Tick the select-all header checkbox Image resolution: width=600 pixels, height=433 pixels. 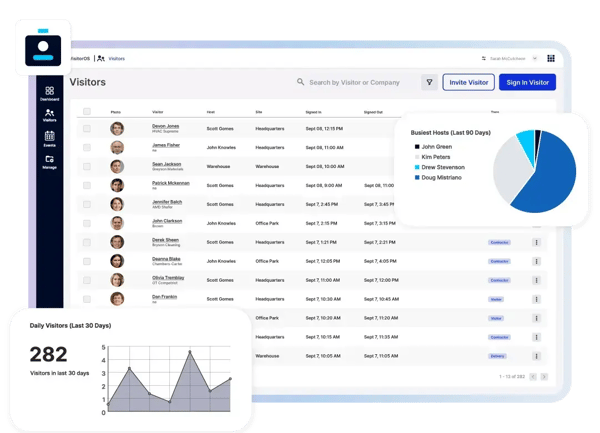(x=87, y=111)
